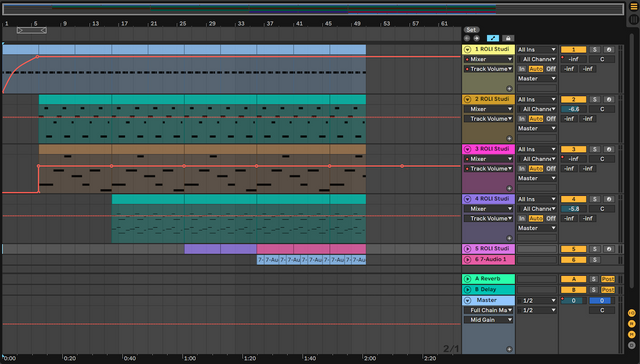Deactivate the A Reverb return activator
The height and width of the screenshot is (364, 640).
click(x=573, y=279)
